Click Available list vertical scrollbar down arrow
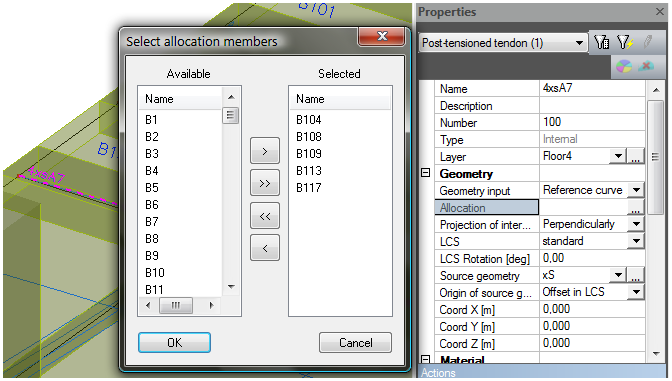 (231, 286)
